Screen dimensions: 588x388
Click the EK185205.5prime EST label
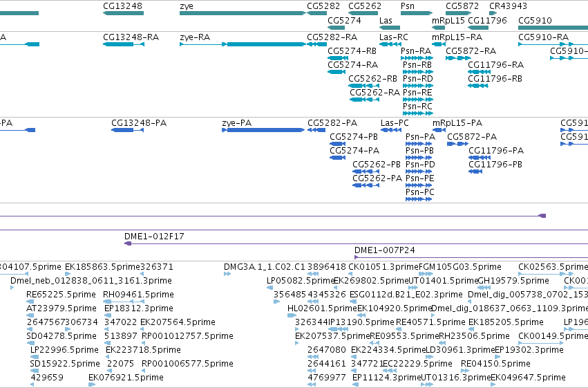click(x=506, y=322)
